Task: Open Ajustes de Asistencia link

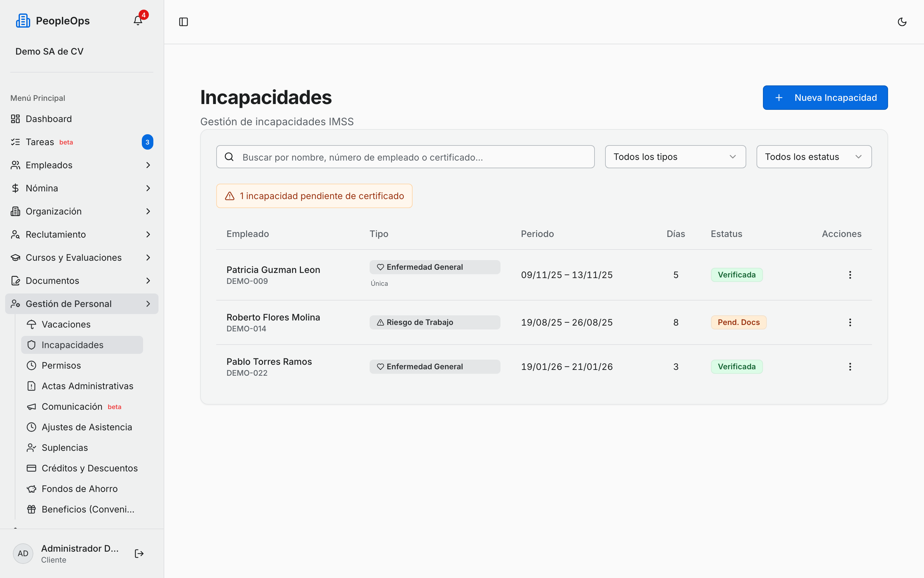Action: (x=82, y=427)
